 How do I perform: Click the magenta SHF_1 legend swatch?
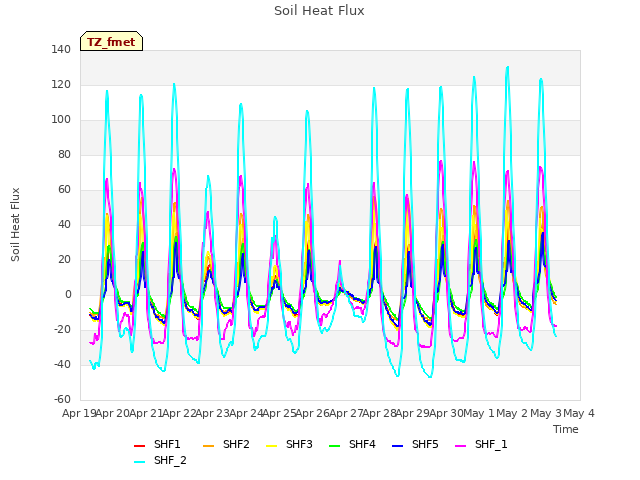point(460,445)
